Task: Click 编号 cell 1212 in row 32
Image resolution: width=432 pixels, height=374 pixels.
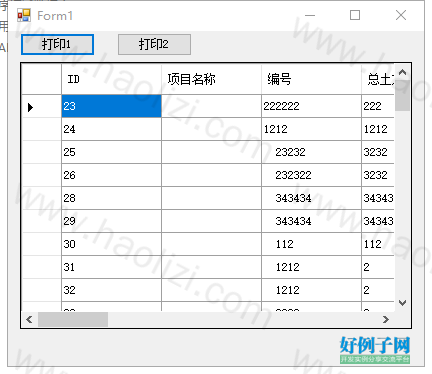Action: tap(311, 290)
